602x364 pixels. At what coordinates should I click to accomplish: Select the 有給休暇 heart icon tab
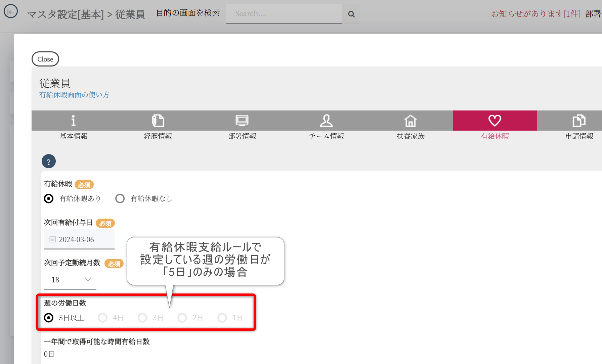[494, 121]
